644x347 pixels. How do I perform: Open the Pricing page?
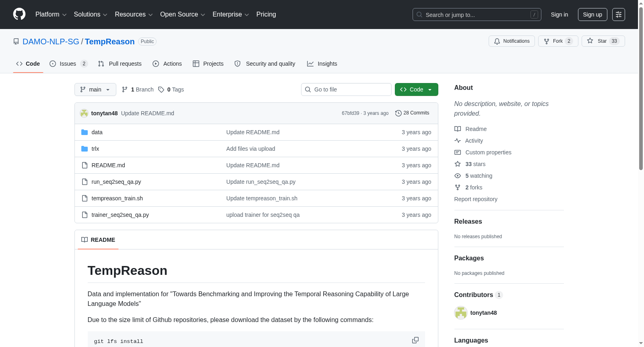[x=266, y=15]
